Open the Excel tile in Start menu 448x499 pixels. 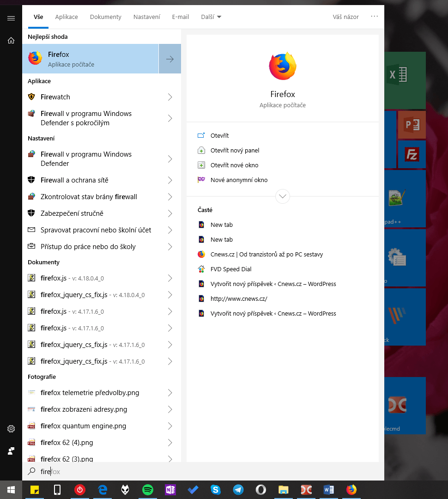pos(405,80)
